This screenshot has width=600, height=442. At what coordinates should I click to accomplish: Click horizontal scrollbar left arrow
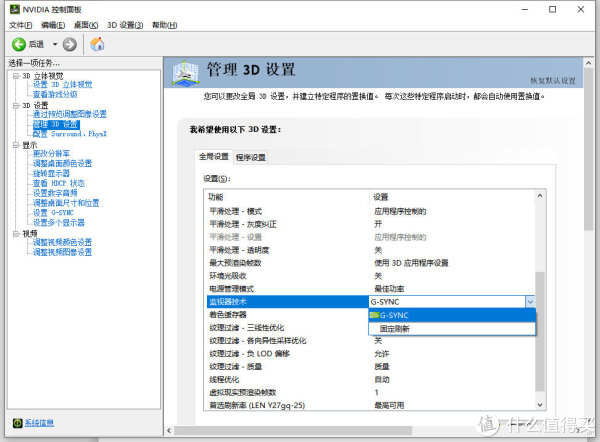[169, 431]
